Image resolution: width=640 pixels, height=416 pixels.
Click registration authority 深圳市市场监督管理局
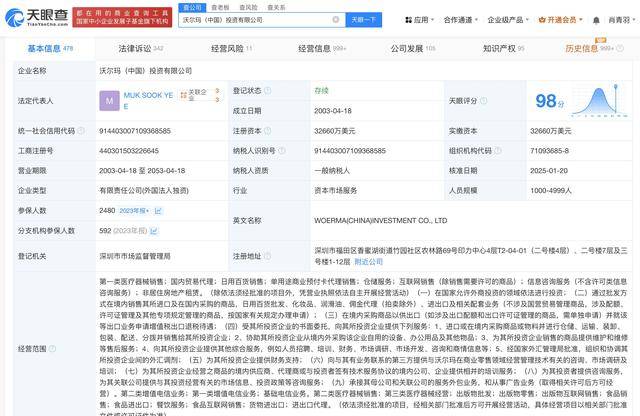(x=135, y=256)
